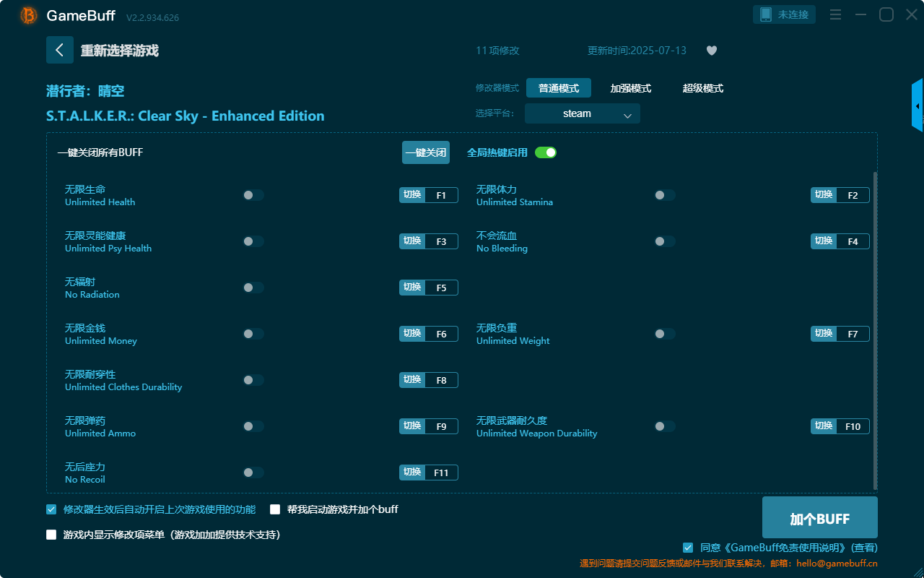This screenshot has width=924, height=578.
Task: Click 切换 button for F6 hotkey
Action: pos(412,334)
